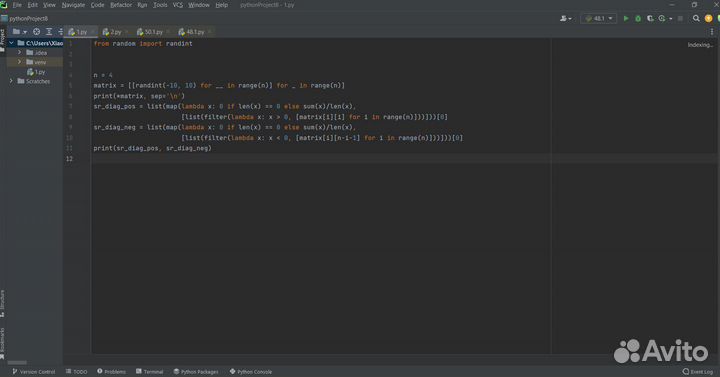Run the 48.1 configuration with green play button

click(625, 18)
